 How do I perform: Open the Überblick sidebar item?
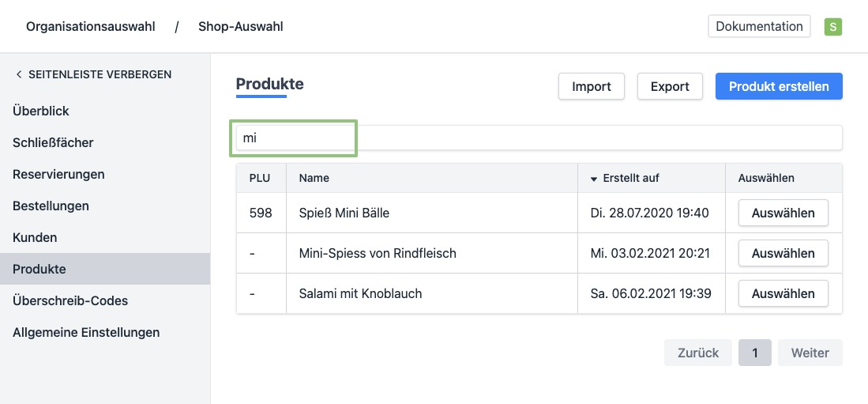pos(40,111)
